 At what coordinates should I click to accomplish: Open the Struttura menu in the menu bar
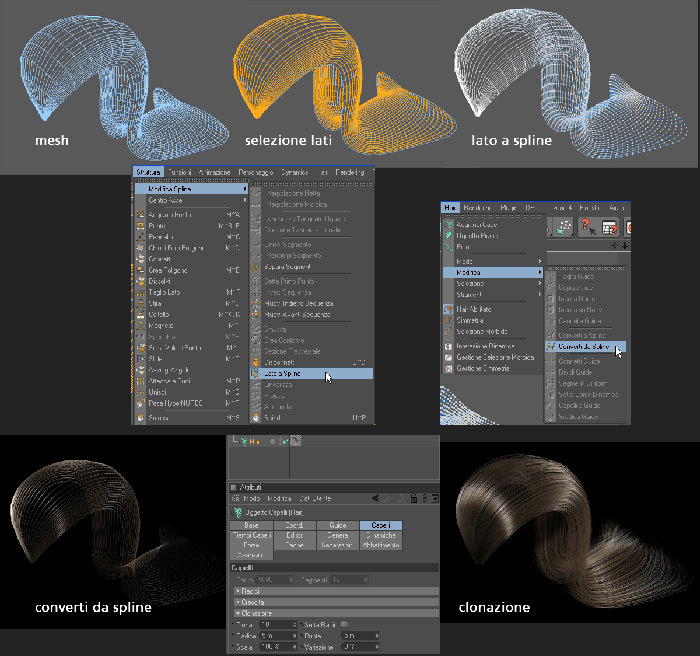pos(148,172)
